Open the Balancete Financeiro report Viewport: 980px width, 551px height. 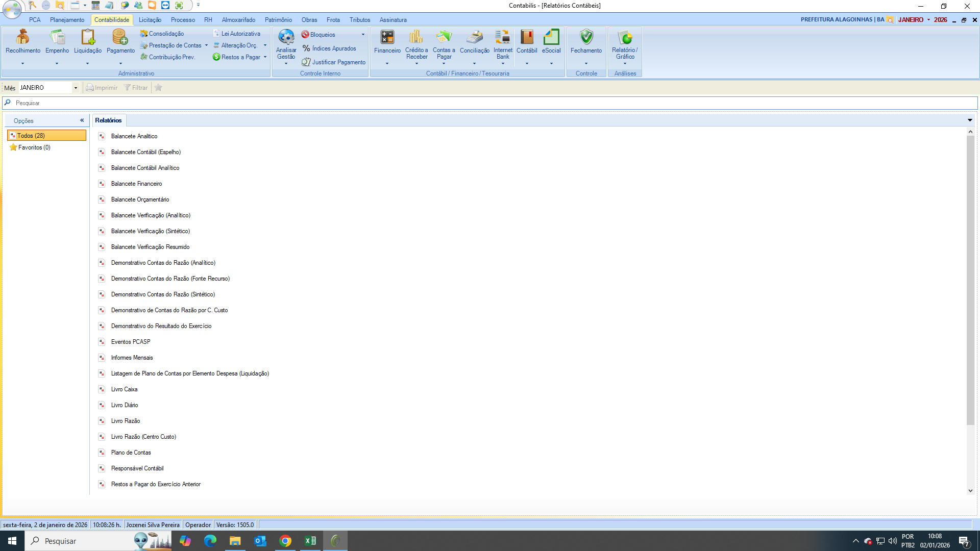pos(136,184)
